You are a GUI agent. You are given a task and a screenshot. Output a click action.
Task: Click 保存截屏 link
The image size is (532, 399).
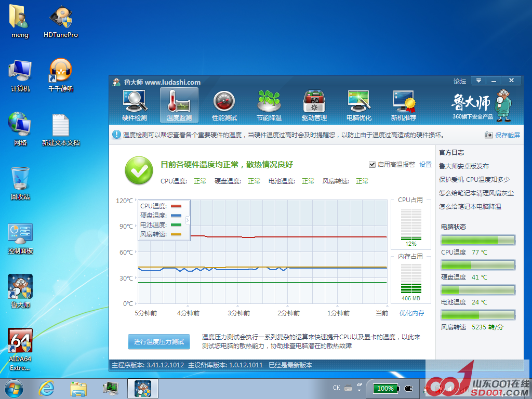[x=508, y=135]
